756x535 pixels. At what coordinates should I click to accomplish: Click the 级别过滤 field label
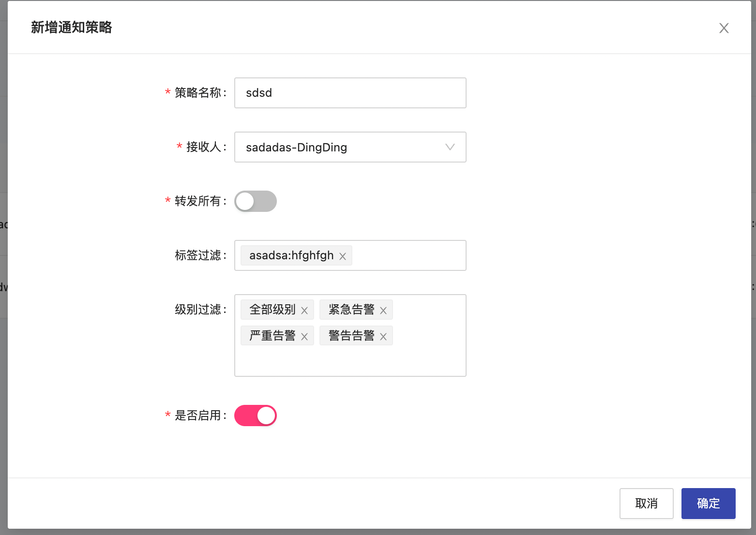199,310
